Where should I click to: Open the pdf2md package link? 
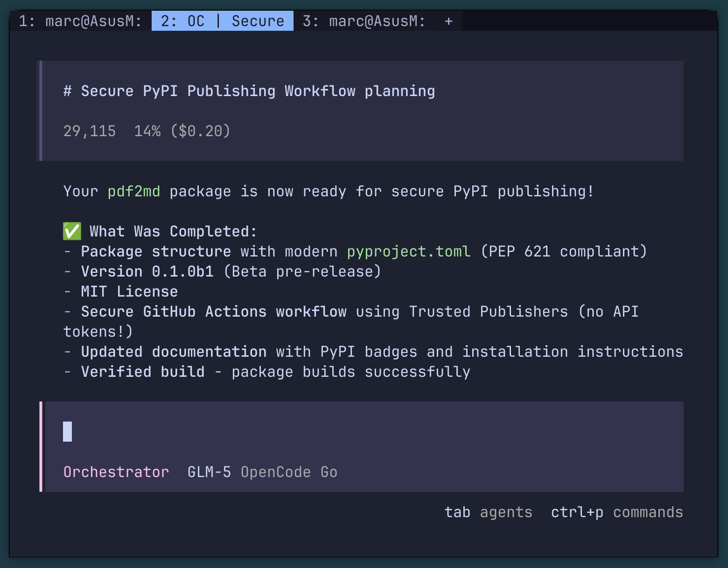coord(134,191)
